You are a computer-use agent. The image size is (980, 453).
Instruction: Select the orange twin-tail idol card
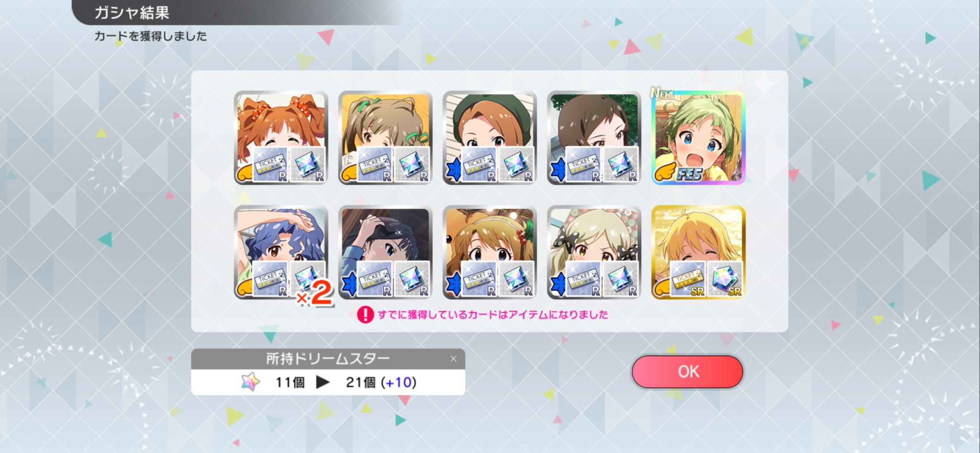(x=281, y=137)
